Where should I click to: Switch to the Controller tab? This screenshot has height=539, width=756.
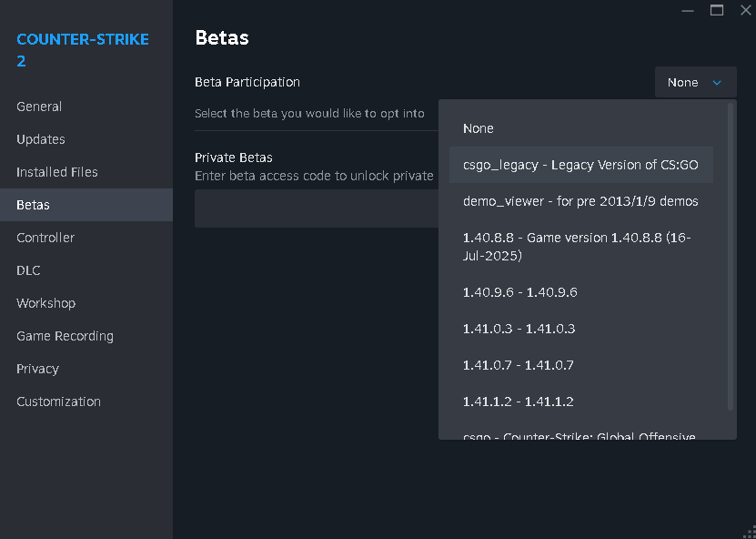(45, 238)
